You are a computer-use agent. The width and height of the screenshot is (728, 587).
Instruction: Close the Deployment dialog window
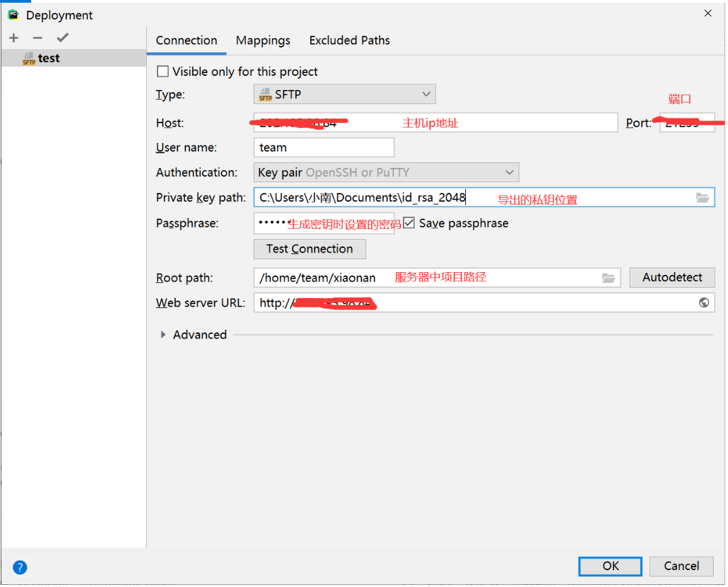tap(708, 13)
